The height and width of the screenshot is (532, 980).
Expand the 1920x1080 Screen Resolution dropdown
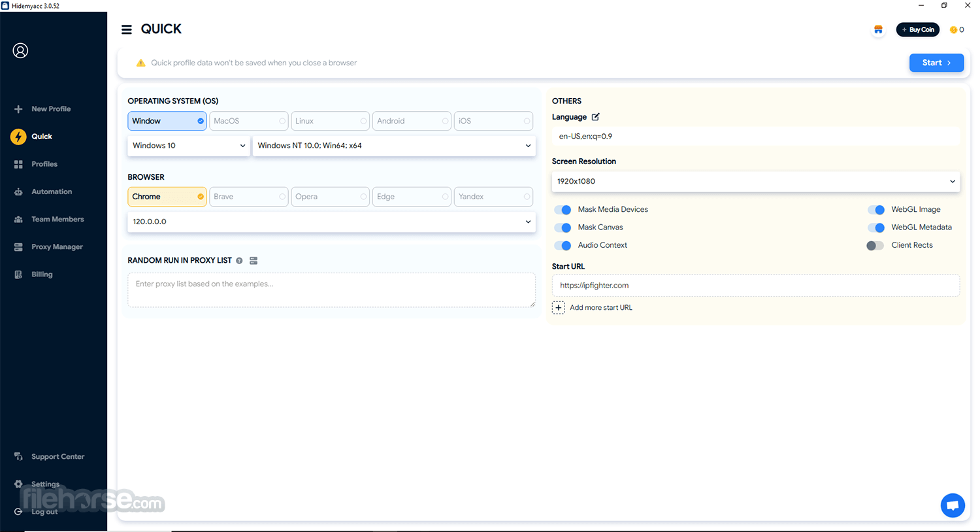(x=756, y=182)
